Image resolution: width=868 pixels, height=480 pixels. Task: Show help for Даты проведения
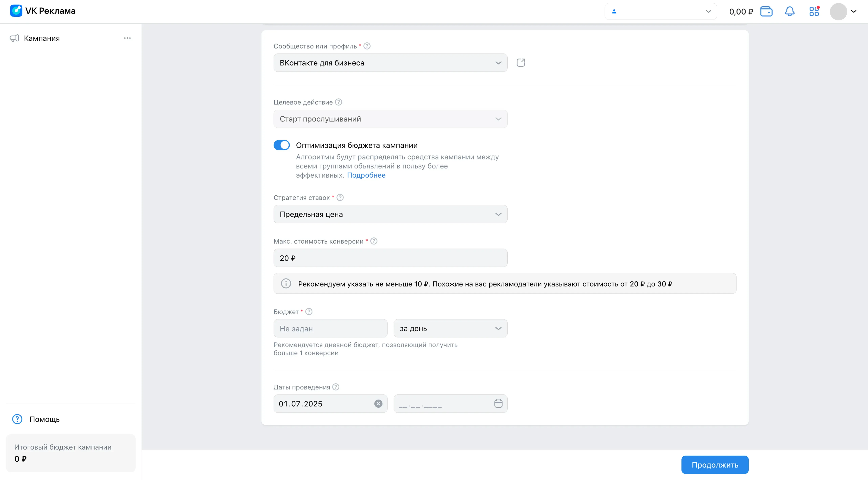336,387
